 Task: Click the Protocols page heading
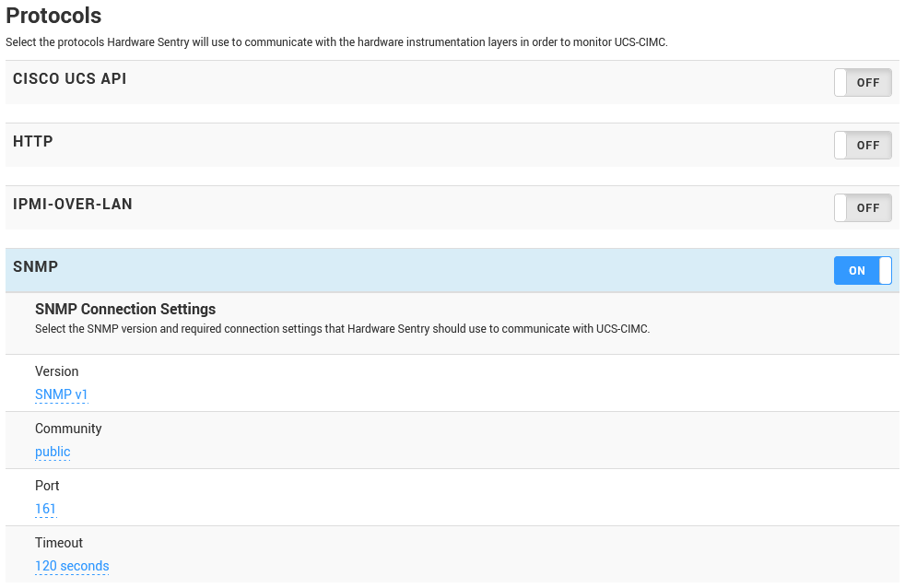(53, 16)
